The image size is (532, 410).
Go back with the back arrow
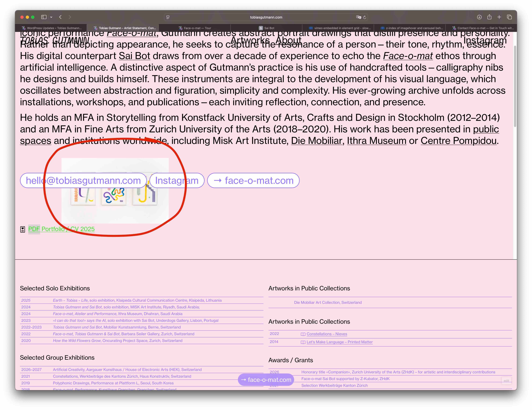pyautogui.click(x=60, y=17)
